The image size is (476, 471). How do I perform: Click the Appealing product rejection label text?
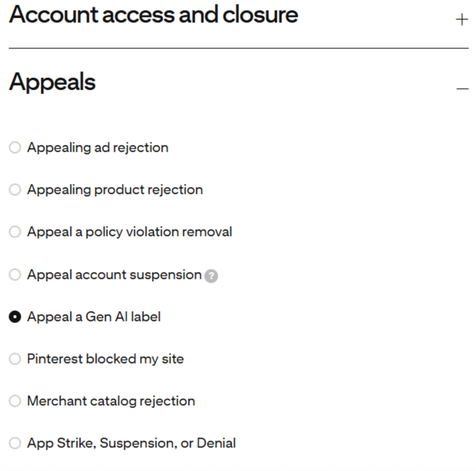pos(115,190)
